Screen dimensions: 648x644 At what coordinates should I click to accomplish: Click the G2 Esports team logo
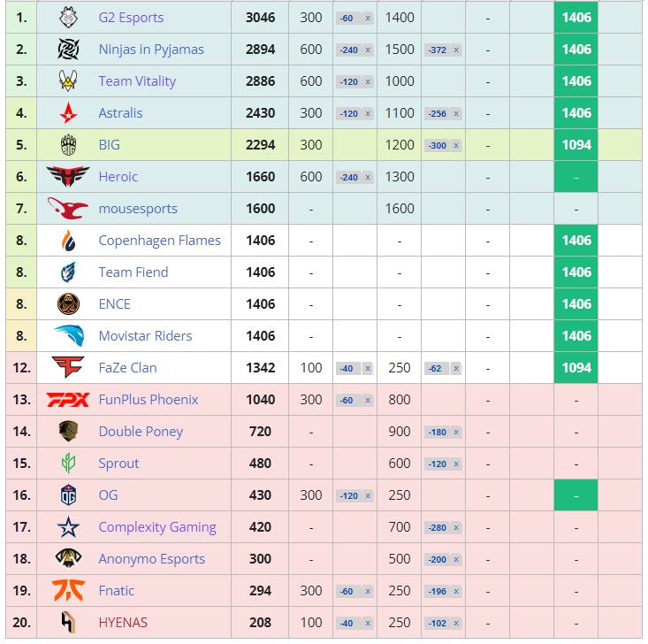click(68, 18)
